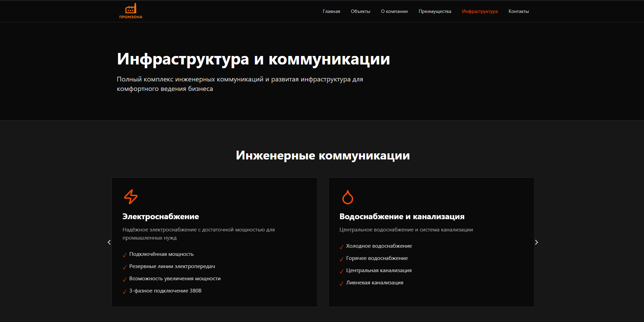Click checkmark beside Горячее водоснабжение

pos(341,259)
